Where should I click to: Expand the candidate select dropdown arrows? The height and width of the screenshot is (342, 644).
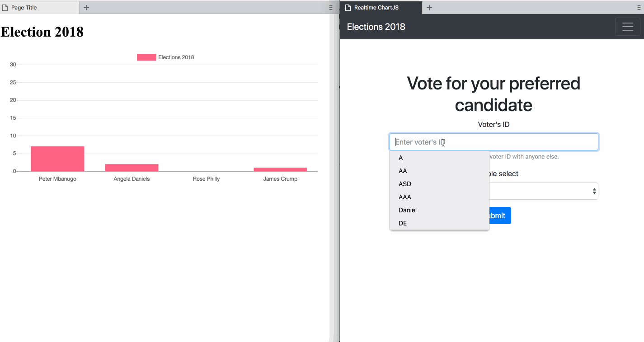pyautogui.click(x=594, y=192)
